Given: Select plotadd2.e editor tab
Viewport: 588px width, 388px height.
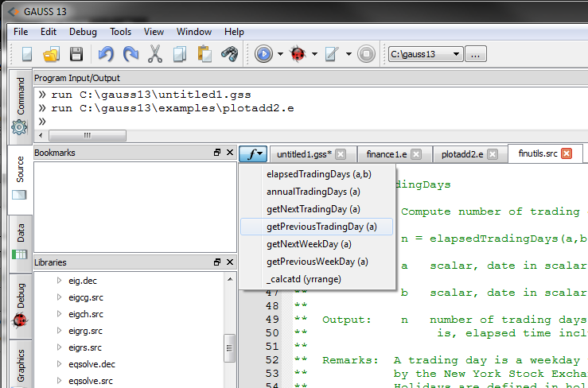Looking at the screenshot, I should 462,154.
